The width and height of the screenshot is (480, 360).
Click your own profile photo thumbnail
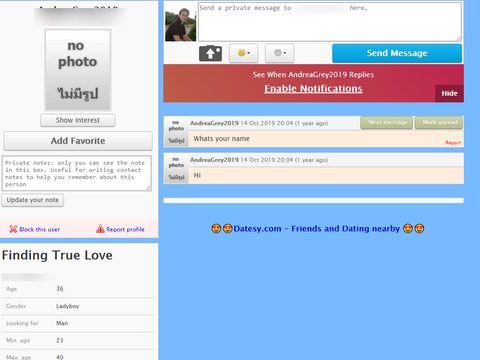(180, 24)
